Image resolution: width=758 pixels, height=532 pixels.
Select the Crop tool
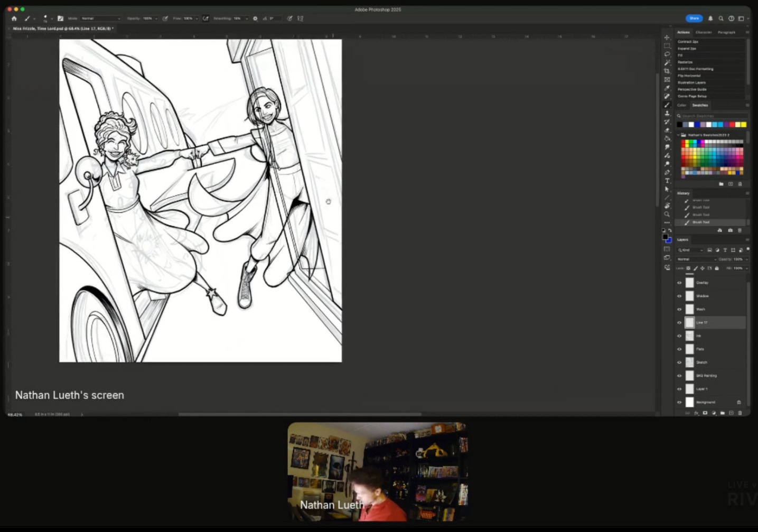pos(667,71)
